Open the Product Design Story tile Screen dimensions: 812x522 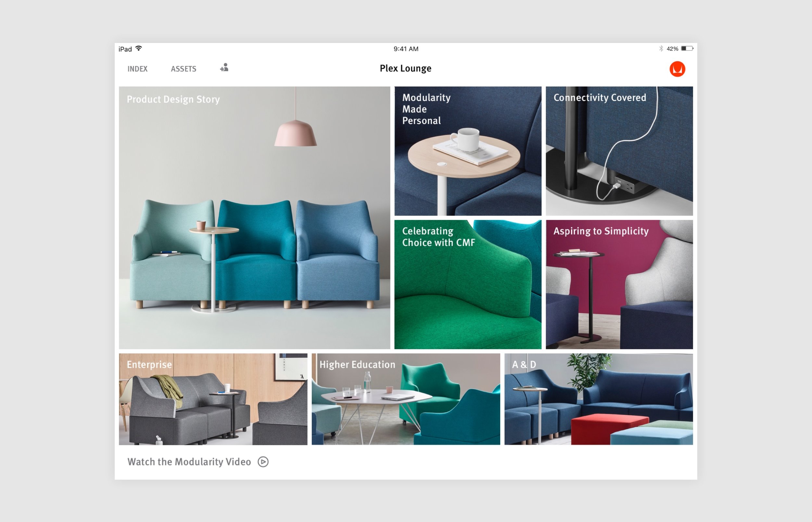(x=254, y=218)
